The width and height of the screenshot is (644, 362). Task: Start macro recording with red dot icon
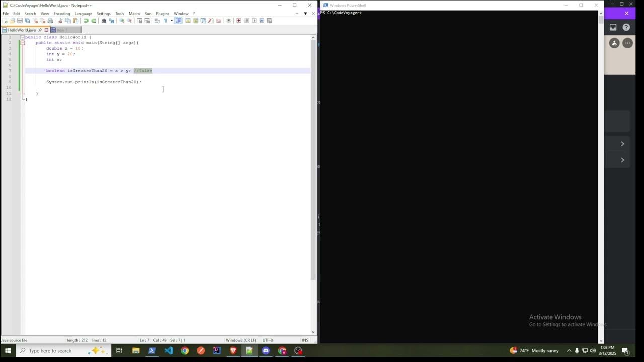(238, 21)
